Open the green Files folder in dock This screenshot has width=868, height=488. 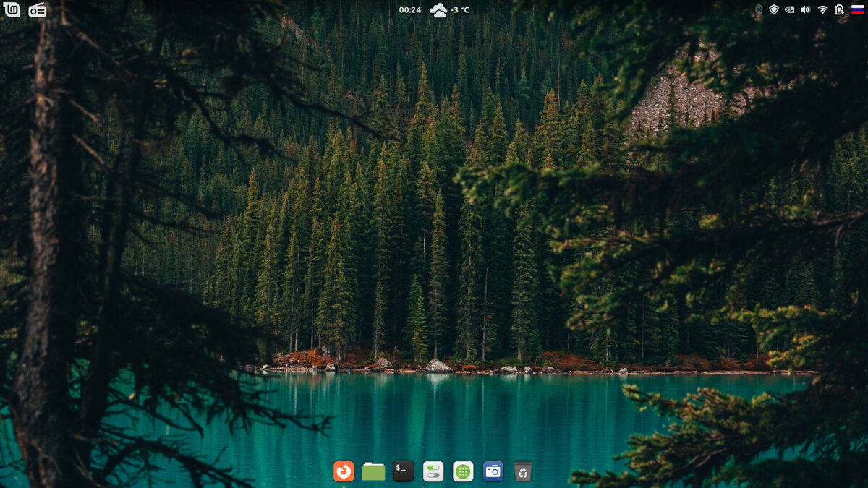[373, 471]
